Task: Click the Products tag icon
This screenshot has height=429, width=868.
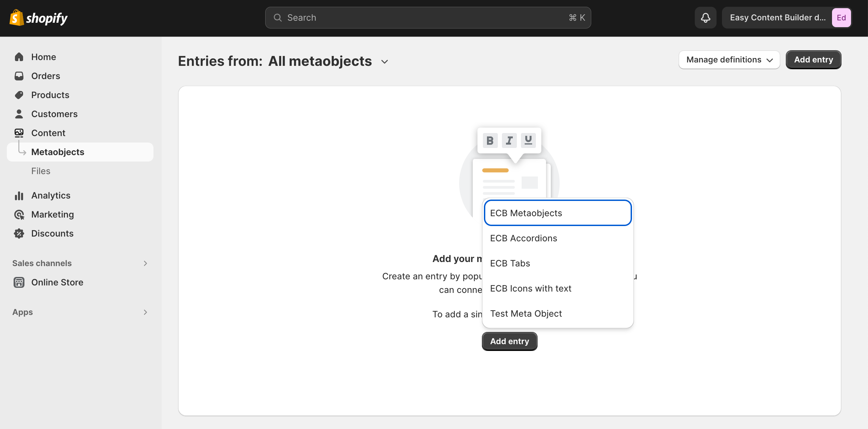Action: tap(19, 95)
